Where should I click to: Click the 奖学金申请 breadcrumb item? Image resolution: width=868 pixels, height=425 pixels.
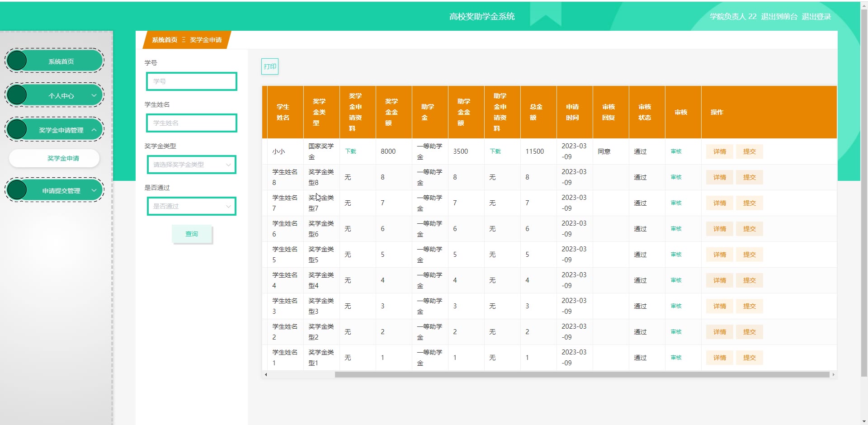206,40
